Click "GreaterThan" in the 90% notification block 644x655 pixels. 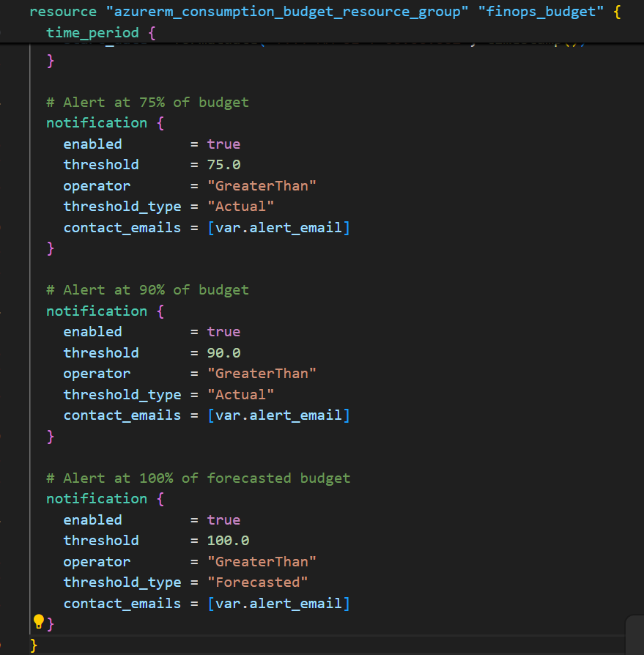[262, 374]
